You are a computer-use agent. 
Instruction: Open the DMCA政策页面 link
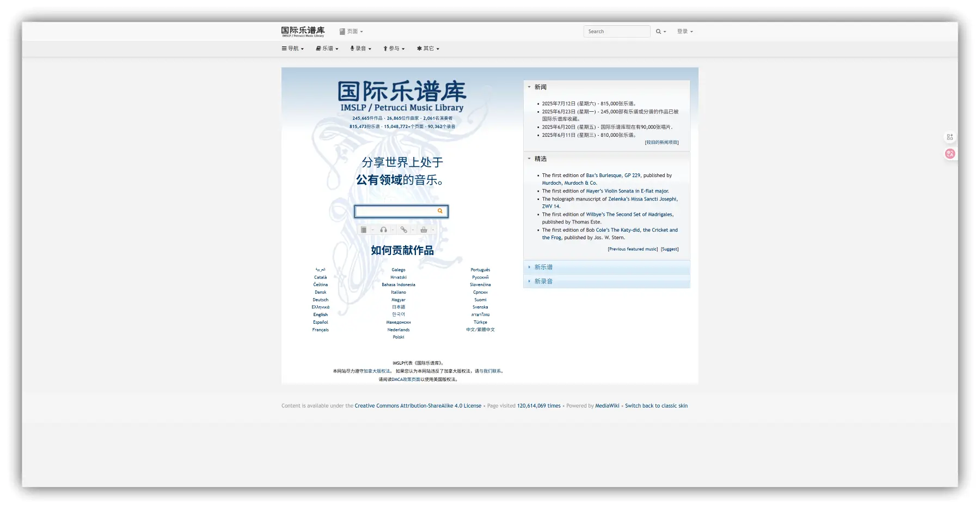[406, 379]
